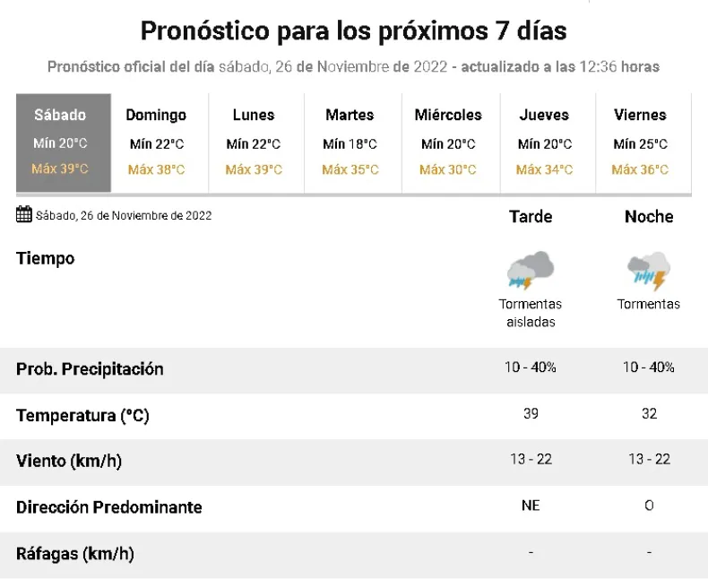708x588 pixels.
Task: Click the Ráfagas (km/h) row label
Action: 75,553
